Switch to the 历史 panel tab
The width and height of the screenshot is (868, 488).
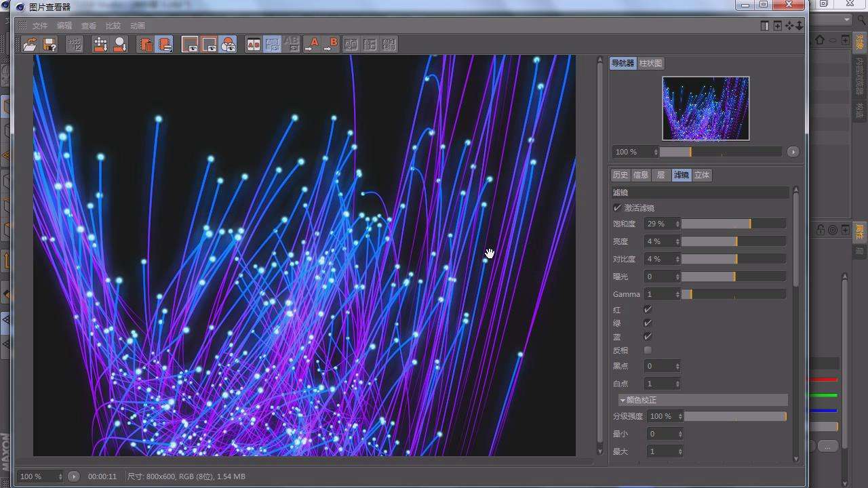620,174
